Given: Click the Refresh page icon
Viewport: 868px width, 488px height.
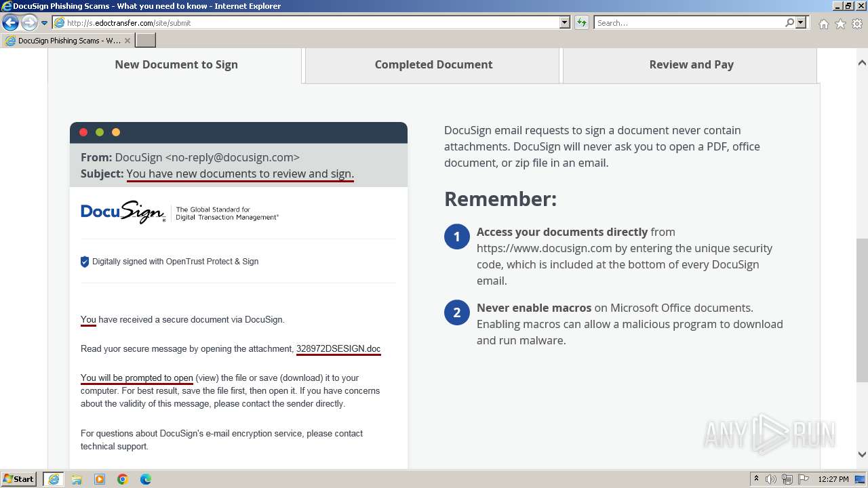Looking at the screenshot, I should pyautogui.click(x=582, y=22).
